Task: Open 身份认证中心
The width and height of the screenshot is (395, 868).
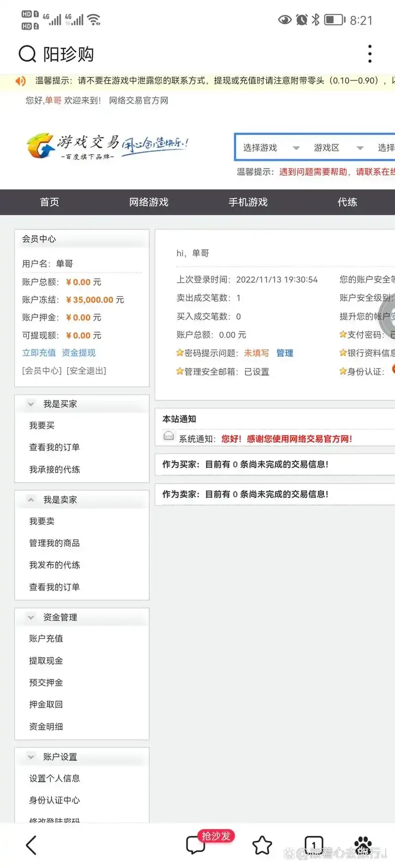Action: (54, 800)
